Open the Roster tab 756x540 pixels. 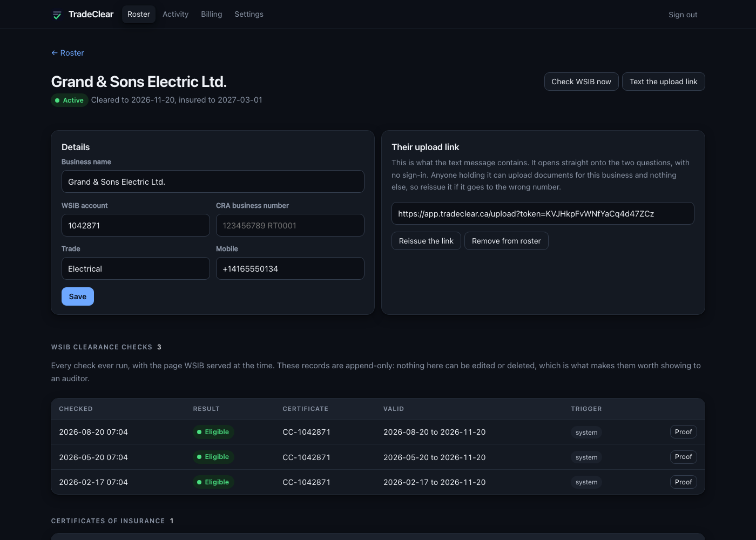coord(139,15)
